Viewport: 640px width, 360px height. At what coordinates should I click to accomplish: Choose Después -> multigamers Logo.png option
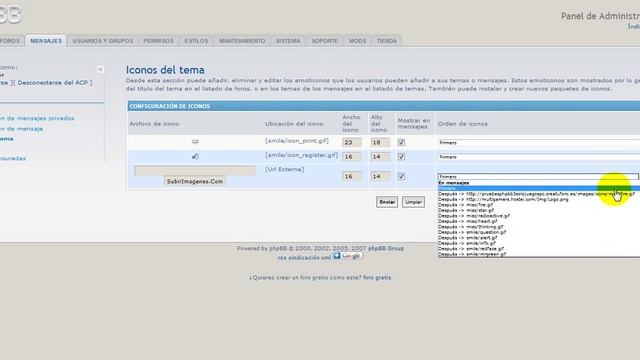[x=503, y=200]
